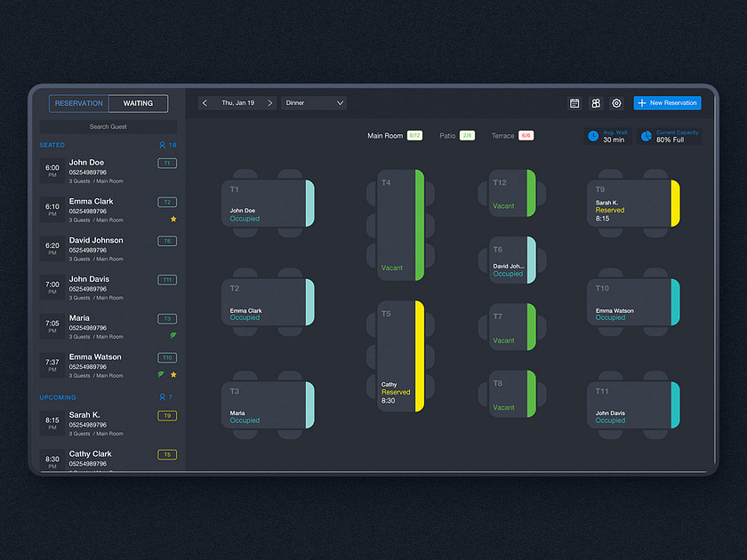Switch to the WAITING tab
The width and height of the screenshot is (747, 560).
(138, 103)
